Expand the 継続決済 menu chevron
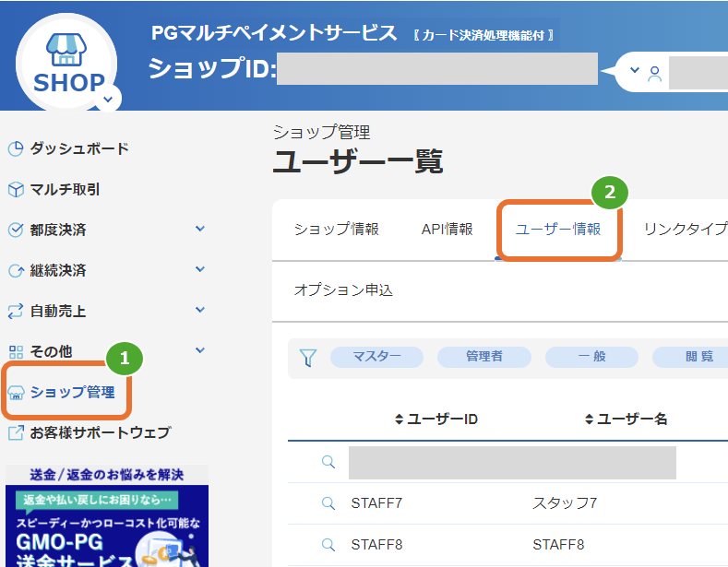Screen dimensions: 728x567 click(200, 269)
